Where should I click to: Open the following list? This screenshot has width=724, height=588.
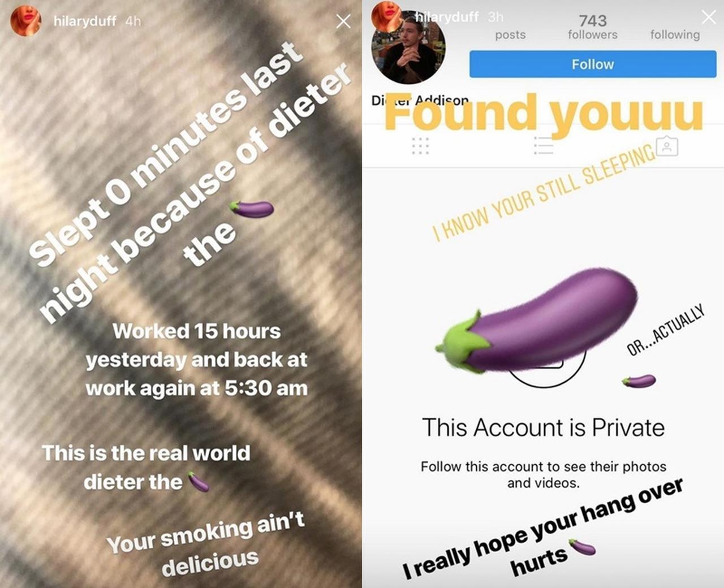(x=675, y=34)
